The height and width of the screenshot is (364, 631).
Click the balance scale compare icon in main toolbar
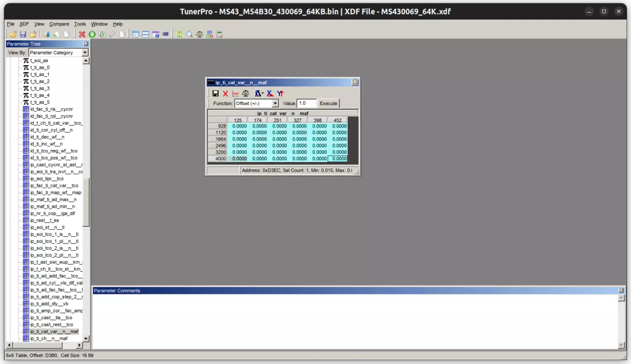(199, 34)
